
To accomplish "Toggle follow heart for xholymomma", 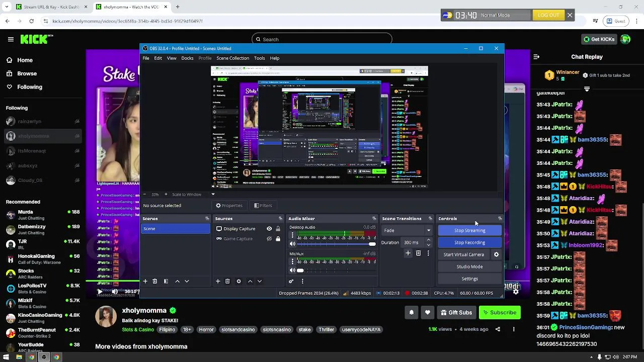I will (428, 313).
